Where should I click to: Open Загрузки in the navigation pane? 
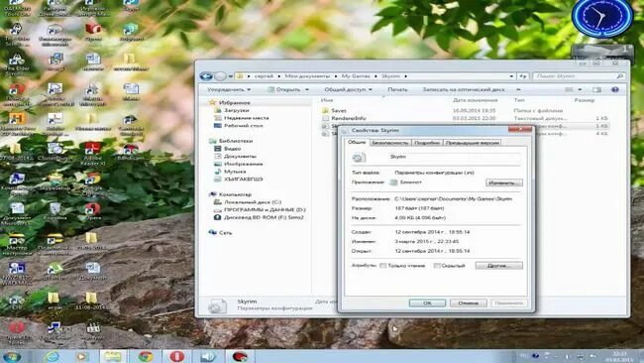(x=236, y=110)
